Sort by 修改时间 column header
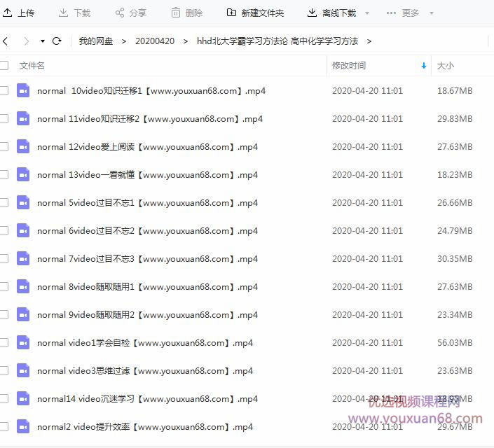 point(349,66)
